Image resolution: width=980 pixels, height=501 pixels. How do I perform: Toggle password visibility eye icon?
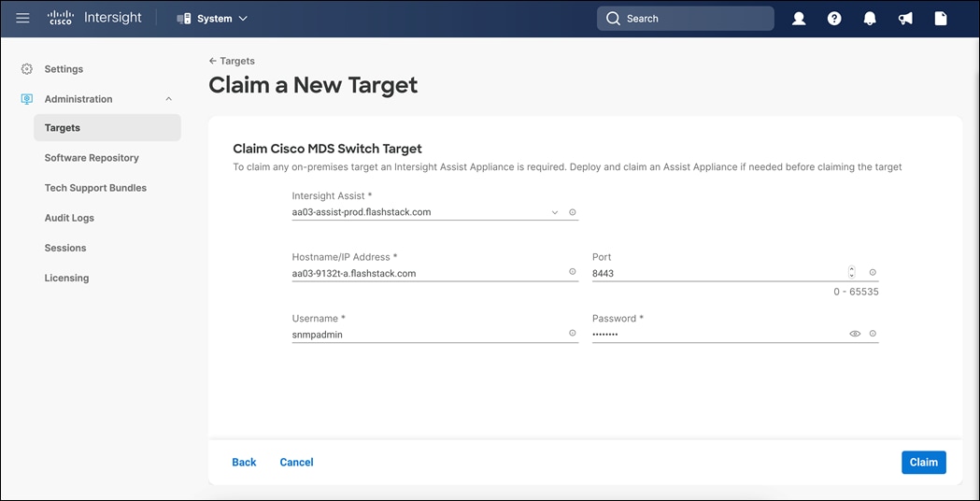click(x=855, y=334)
